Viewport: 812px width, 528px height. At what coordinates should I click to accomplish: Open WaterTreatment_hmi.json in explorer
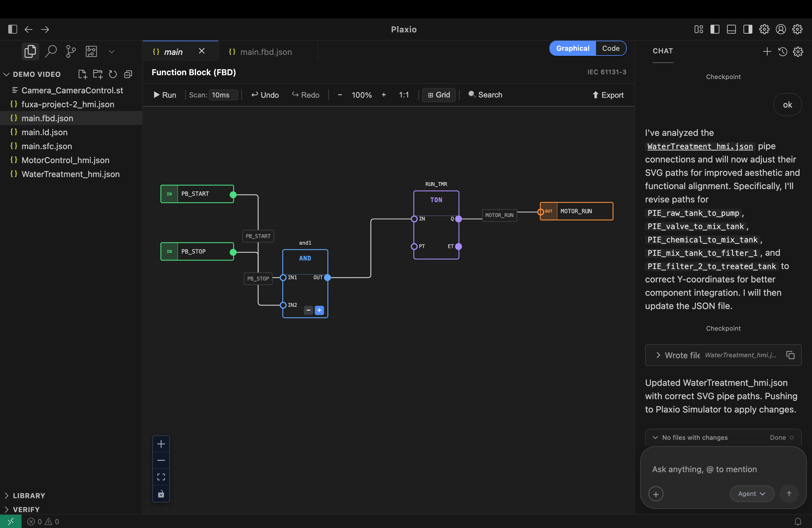70,174
